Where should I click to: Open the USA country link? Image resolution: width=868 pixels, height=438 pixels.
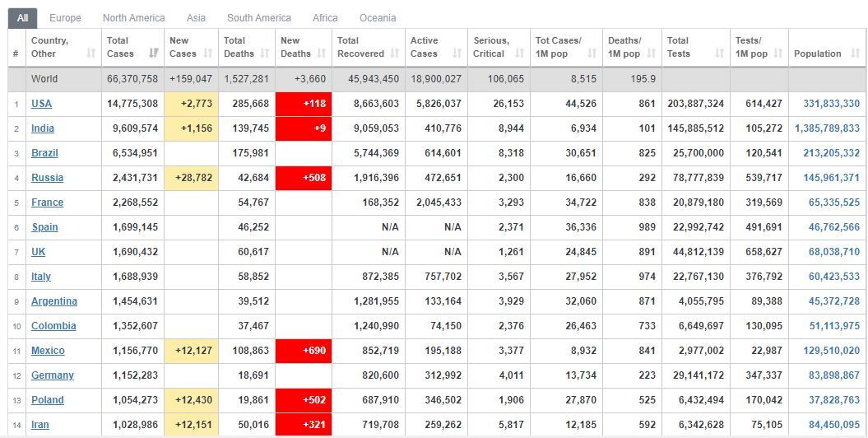pos(41,104)
